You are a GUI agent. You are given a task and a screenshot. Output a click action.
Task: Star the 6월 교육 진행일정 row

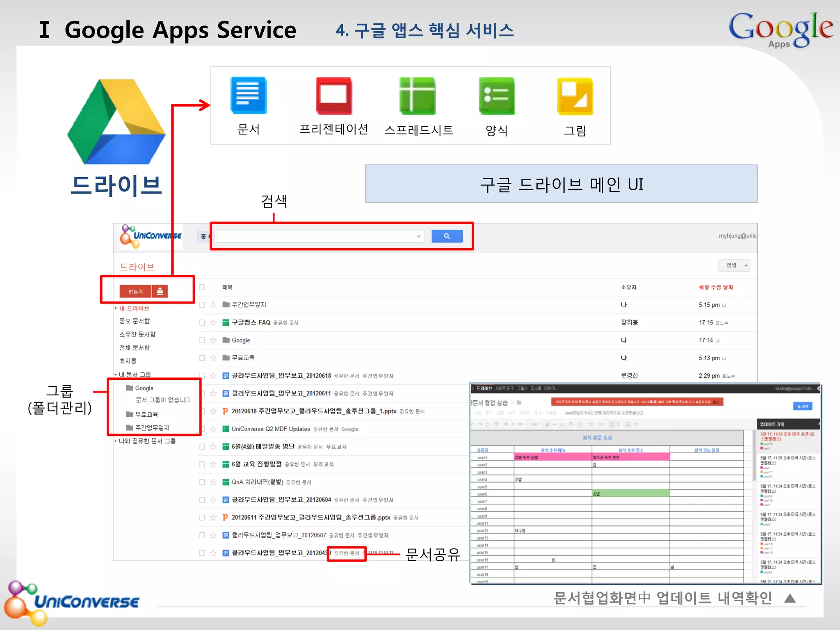click(x=213, y=464)
